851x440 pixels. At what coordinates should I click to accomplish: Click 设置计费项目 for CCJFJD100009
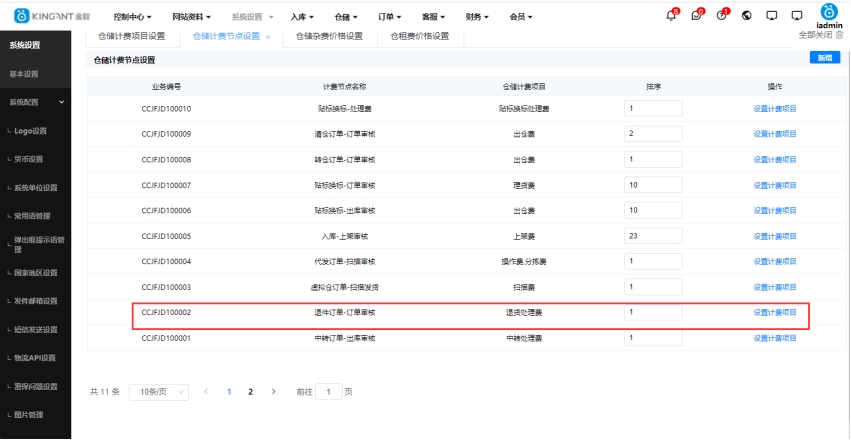774,134
